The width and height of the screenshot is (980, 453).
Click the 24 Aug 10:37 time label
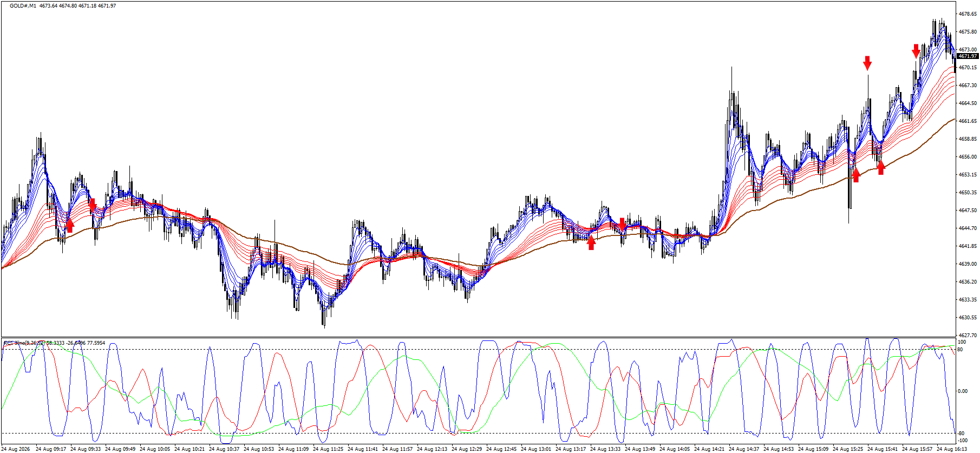pos(224,449)
